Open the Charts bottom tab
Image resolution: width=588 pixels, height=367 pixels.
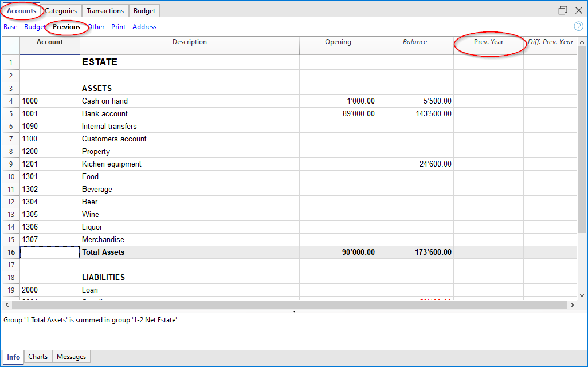38,357
